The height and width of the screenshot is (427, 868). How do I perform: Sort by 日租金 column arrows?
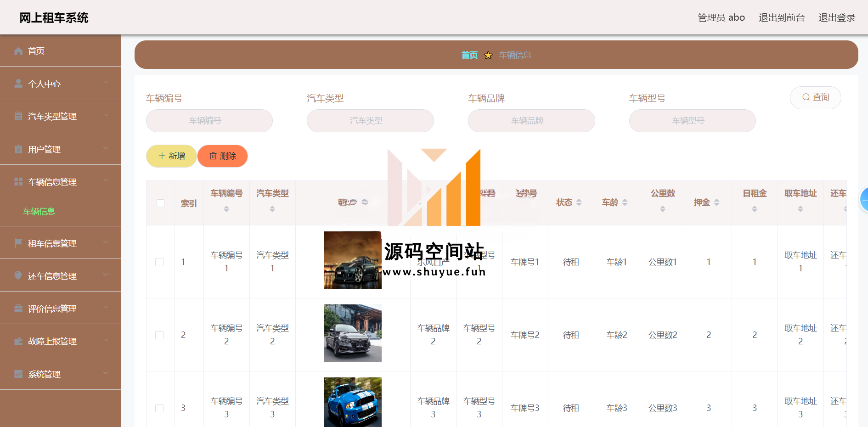pyautogui.click(x=755, y=209)
